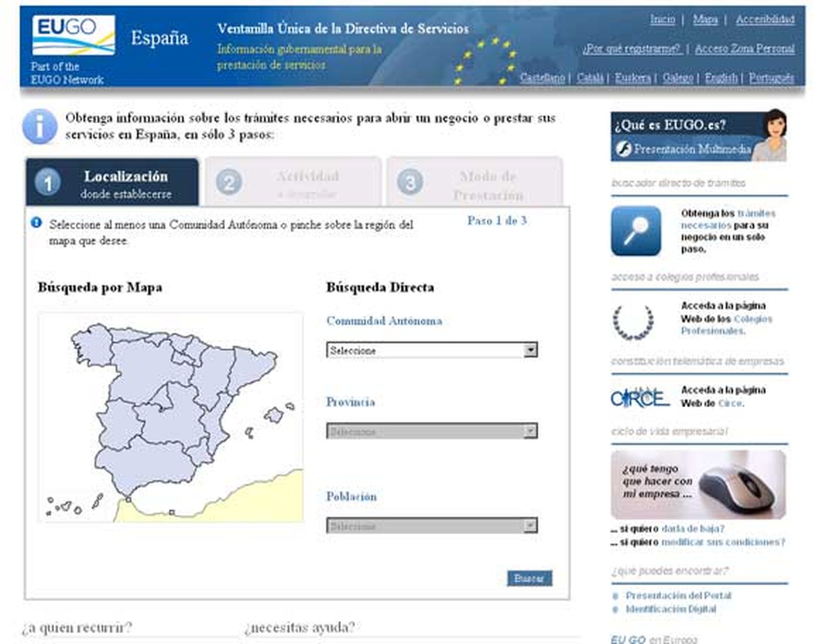
Task: Select the Modo de Prestación tab
Action: click(x=475, y=183)
